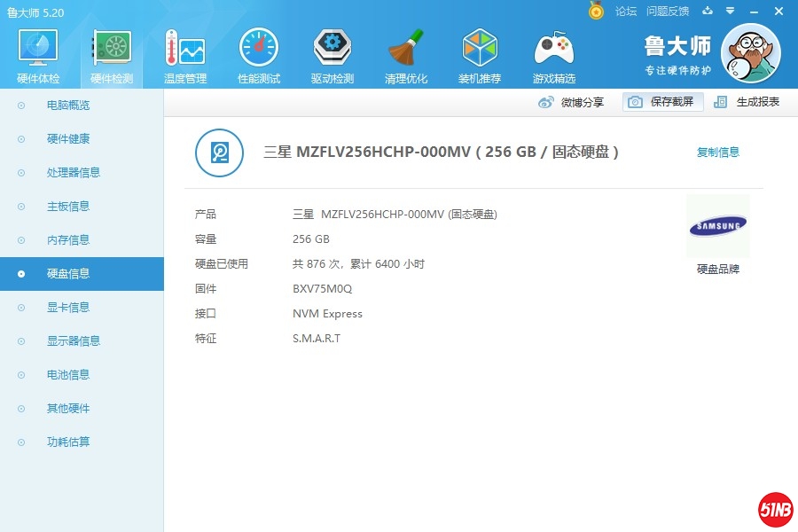Screen dimensions: 798x532
Task: Click the 复制信息 link
Action: click(717, 153)
